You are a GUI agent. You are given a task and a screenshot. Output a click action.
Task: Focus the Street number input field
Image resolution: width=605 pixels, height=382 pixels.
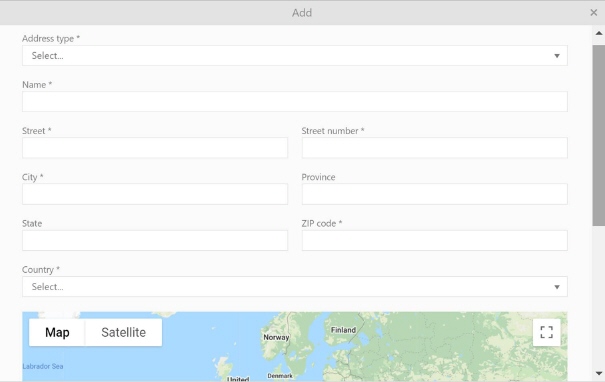(x=434, y=148)
